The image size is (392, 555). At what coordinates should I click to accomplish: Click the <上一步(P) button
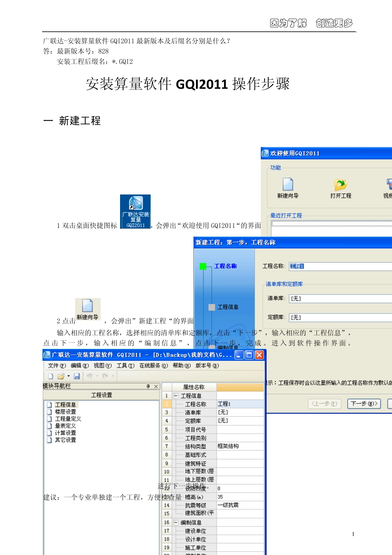(x=325, y=403)
